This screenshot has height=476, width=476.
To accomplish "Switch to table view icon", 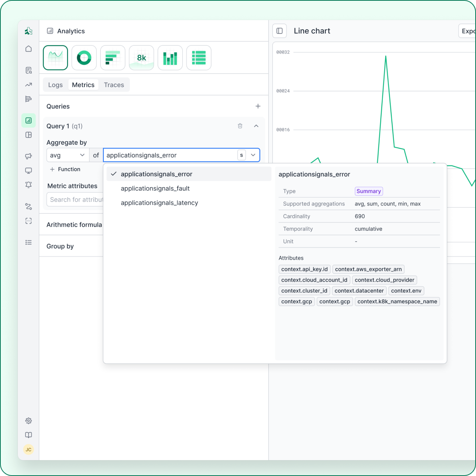I will click(199, 58).
